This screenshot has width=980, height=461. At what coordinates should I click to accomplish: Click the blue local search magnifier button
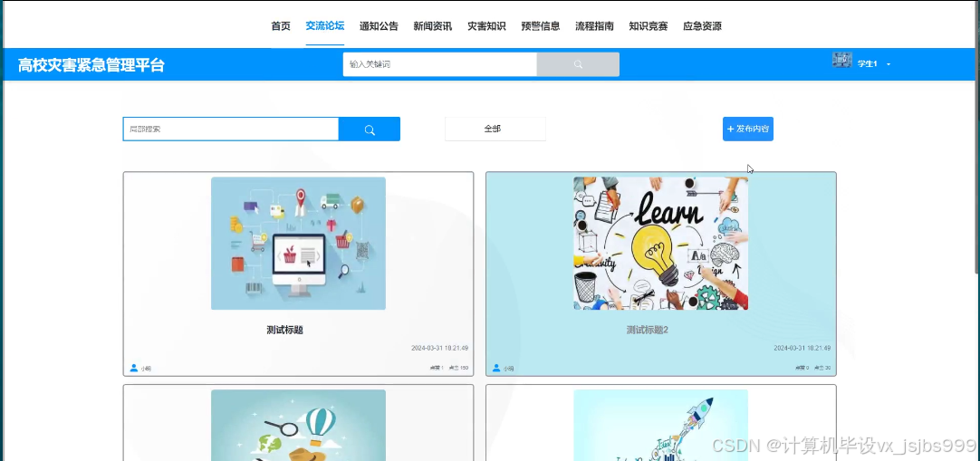370,130
